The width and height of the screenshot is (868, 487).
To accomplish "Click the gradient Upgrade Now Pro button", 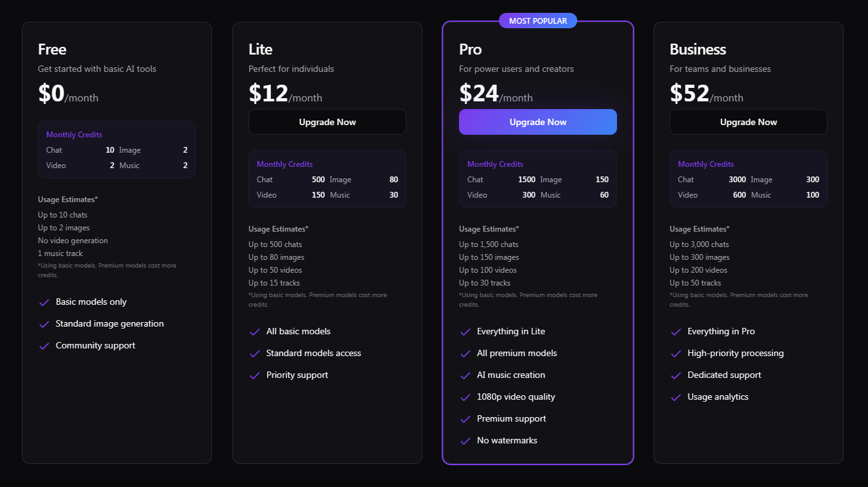I will coord(538,122).
